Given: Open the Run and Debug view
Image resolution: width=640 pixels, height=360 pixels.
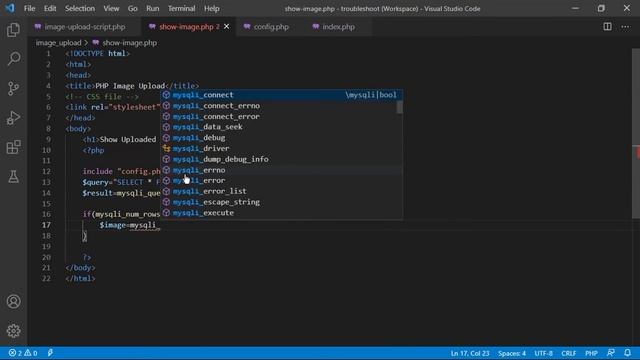Looking at the screenshot, I should [x=13, y=118].
